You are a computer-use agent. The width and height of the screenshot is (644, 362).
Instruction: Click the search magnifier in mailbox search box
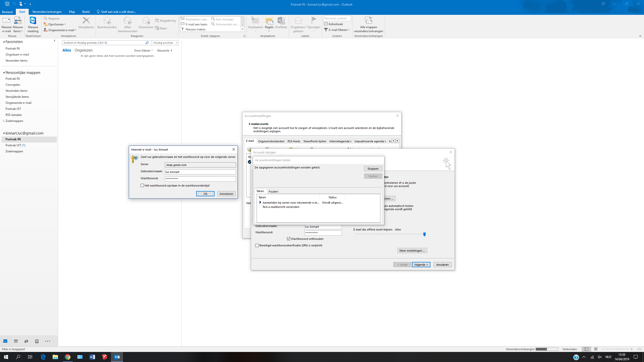click(x=147, y=43)
